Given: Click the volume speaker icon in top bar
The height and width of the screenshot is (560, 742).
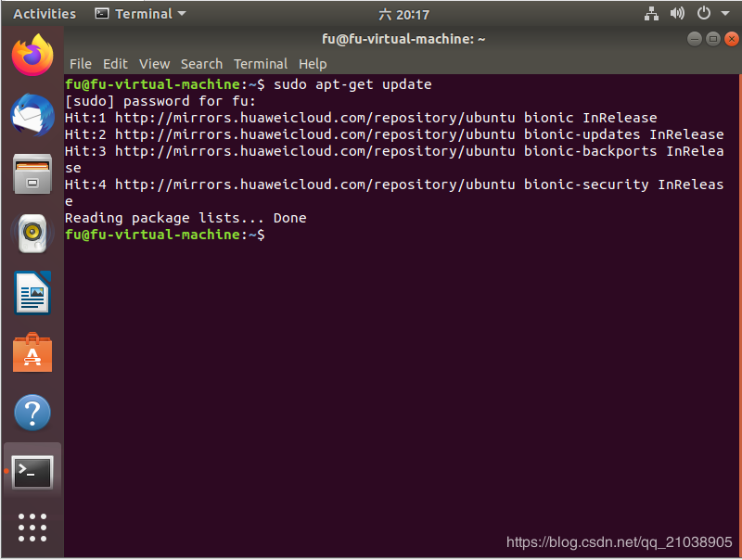Looking at the screenshot, I should tap(676, 13).
